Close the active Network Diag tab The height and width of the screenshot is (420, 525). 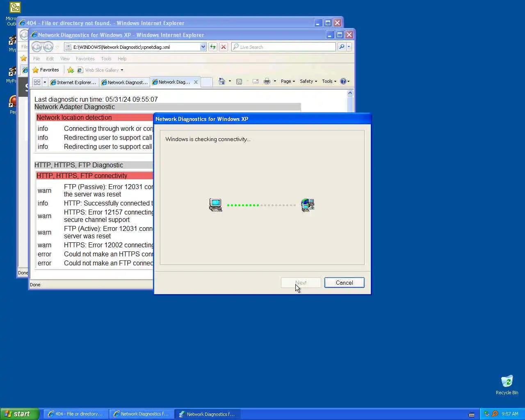[196, 82]
